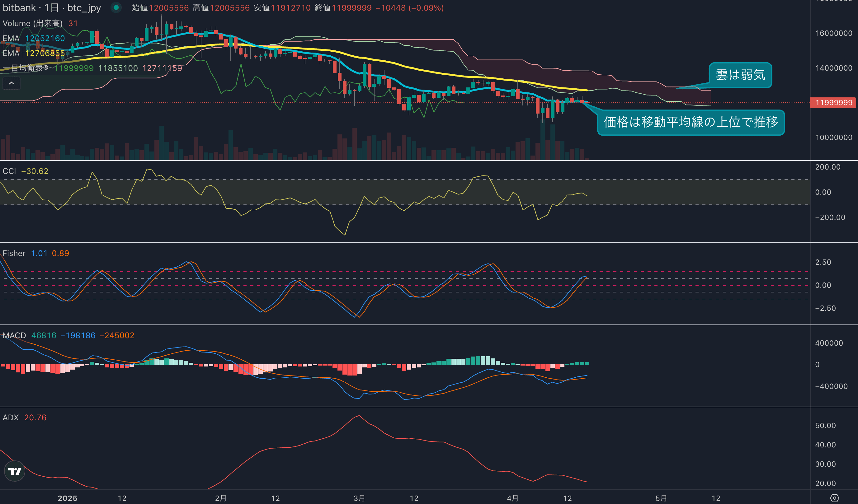Click the 4月 label on time axis
This screenshot has height=504, width=858.
click(x=512, y=498)
